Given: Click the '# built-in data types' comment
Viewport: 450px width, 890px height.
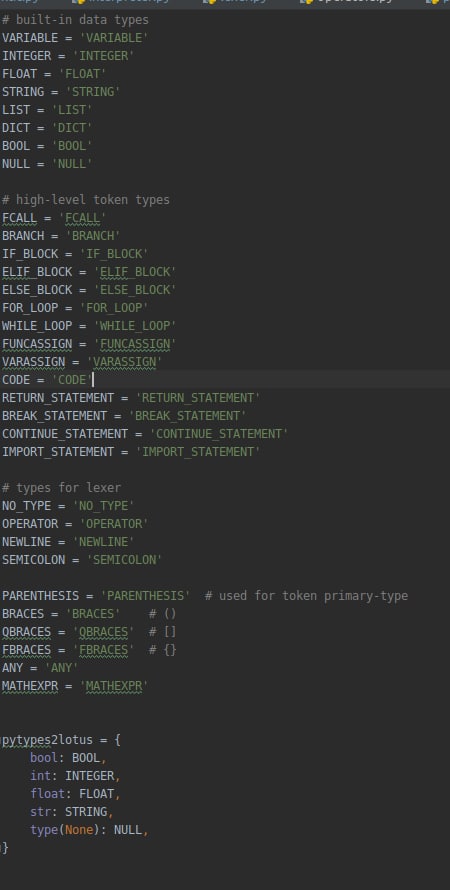Looking at the screenshot, I should pos(75,20).
